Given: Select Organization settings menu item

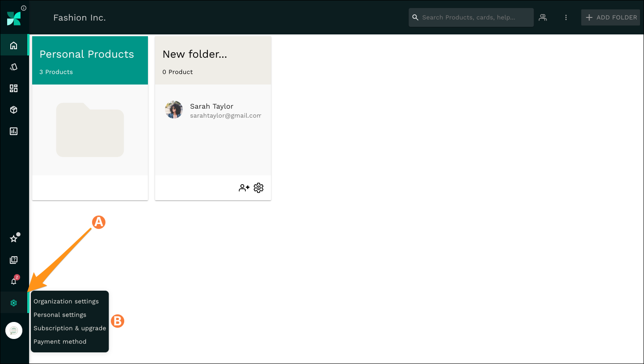Looking at the screenshot, I should pos(66,301).
